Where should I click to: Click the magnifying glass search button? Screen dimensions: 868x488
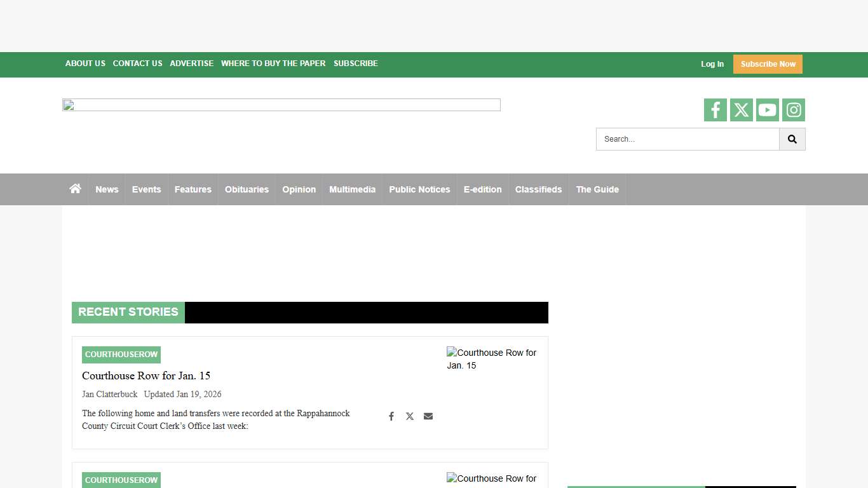tap(792, 139)
